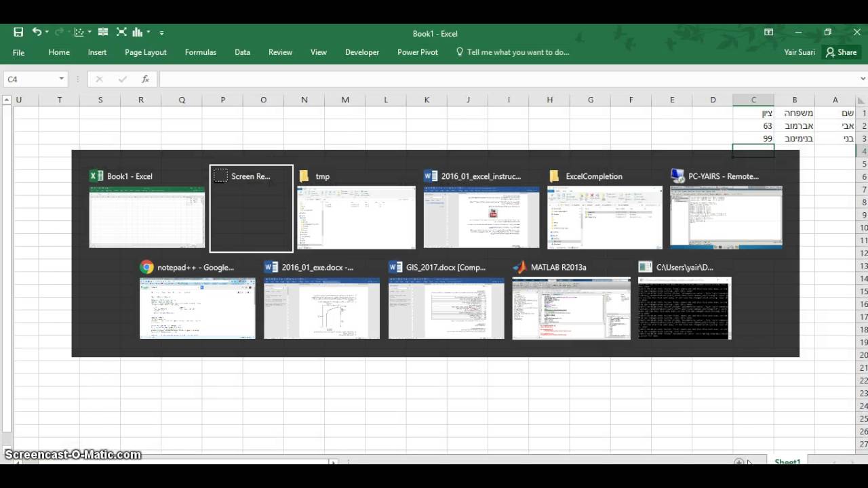Click the Enter checkmark icon in formula bar
868x488 pixels.
coord(122,79)
